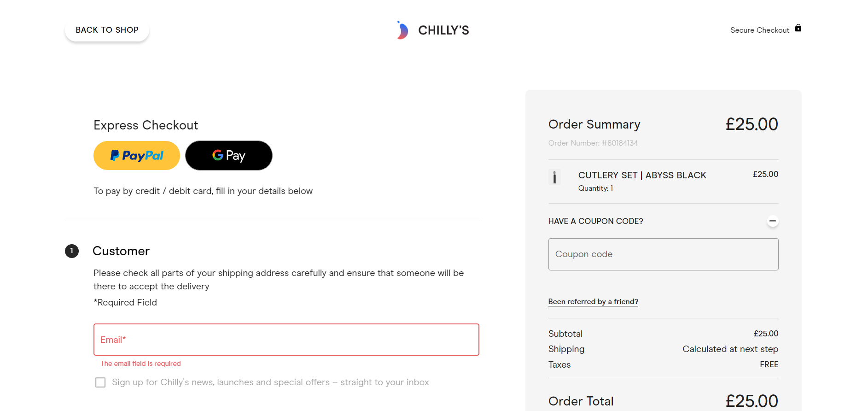
Task: Click the Cutlery Set Abyss Black product title
Action: (642, 175)
